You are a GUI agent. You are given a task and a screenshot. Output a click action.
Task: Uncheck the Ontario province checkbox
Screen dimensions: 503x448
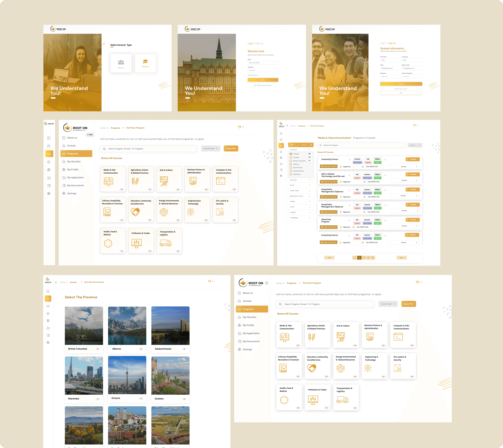coord(291,154)
